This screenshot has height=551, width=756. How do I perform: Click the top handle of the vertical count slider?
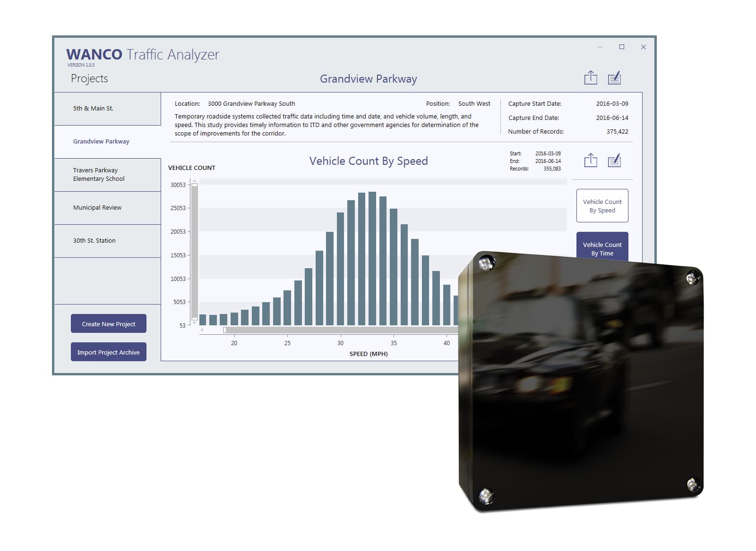coord(195,185)
